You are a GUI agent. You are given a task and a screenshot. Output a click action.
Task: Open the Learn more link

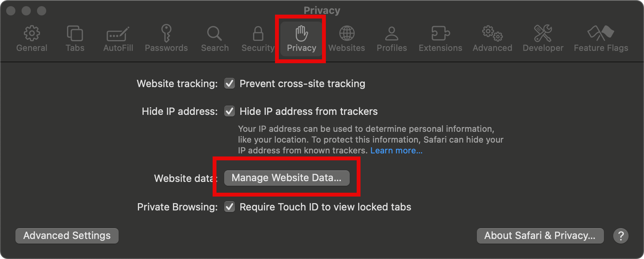(x=396, y=150)
